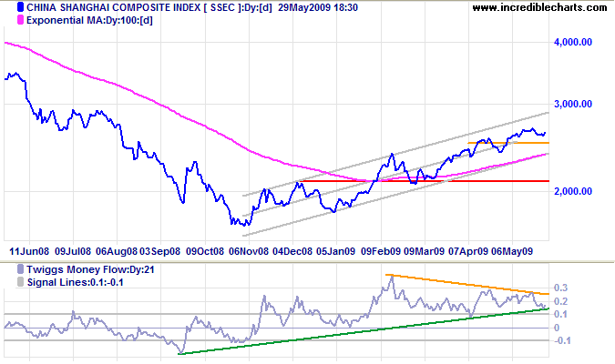Click the Twiggs Money Flow legend swatch
615x364 pixels.
point(20,269)
